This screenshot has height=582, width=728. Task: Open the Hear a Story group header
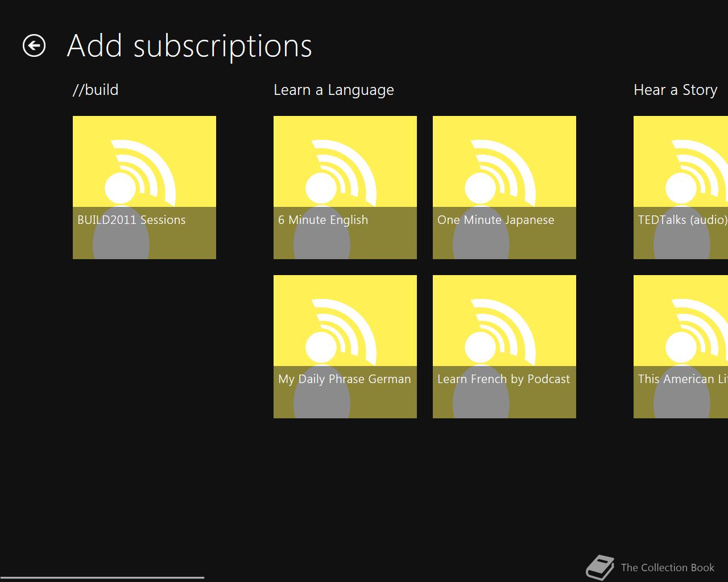coord(676,90)
